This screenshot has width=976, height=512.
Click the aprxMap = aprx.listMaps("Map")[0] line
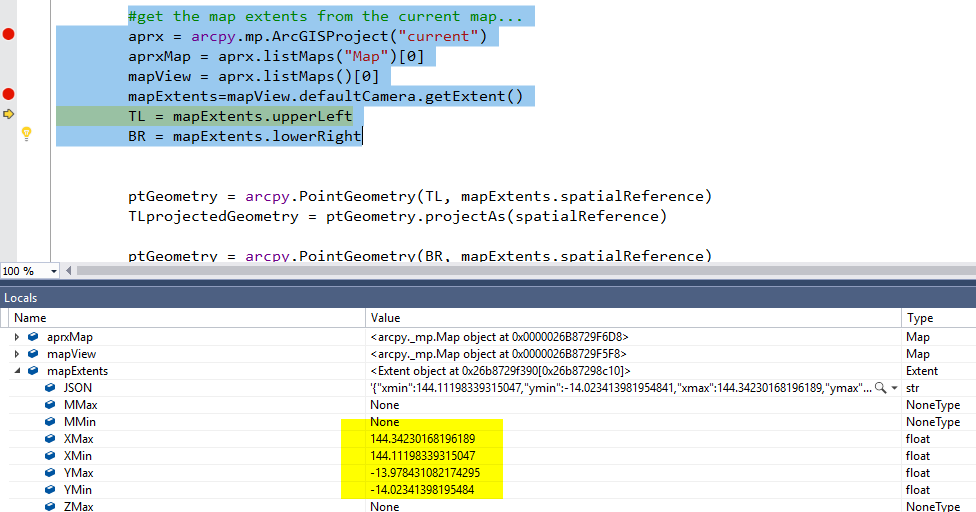276,57
